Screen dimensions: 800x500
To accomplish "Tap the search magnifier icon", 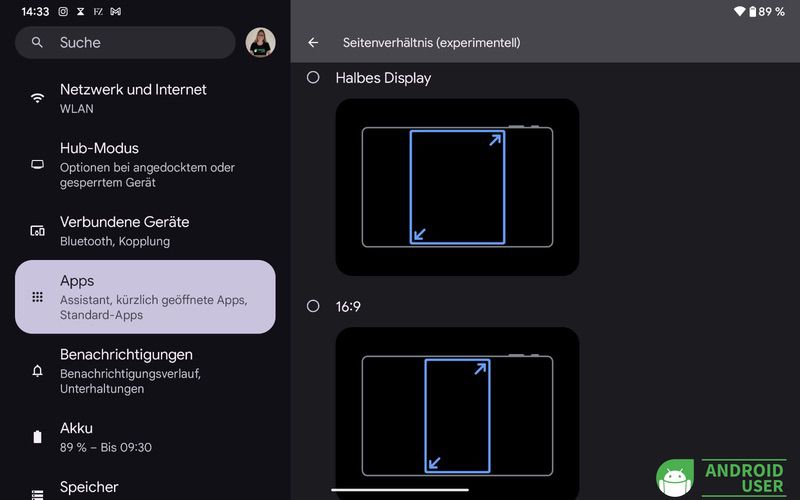I will 37,42.
